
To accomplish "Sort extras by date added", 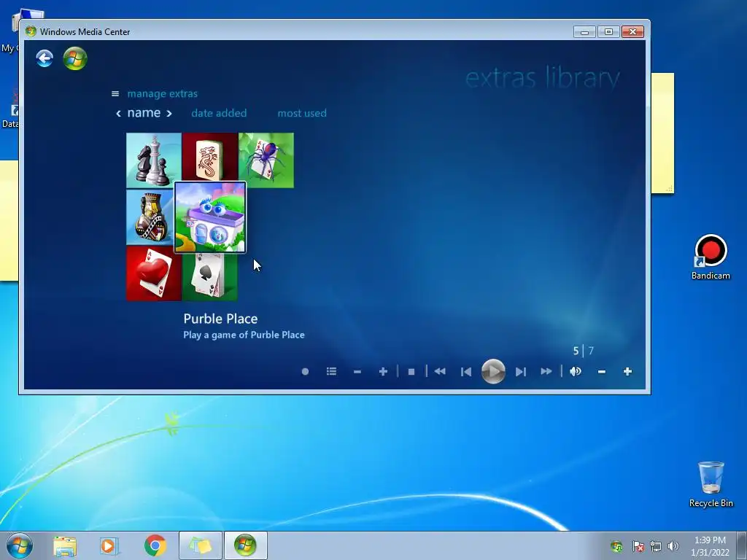I will (x=219, y=113).
